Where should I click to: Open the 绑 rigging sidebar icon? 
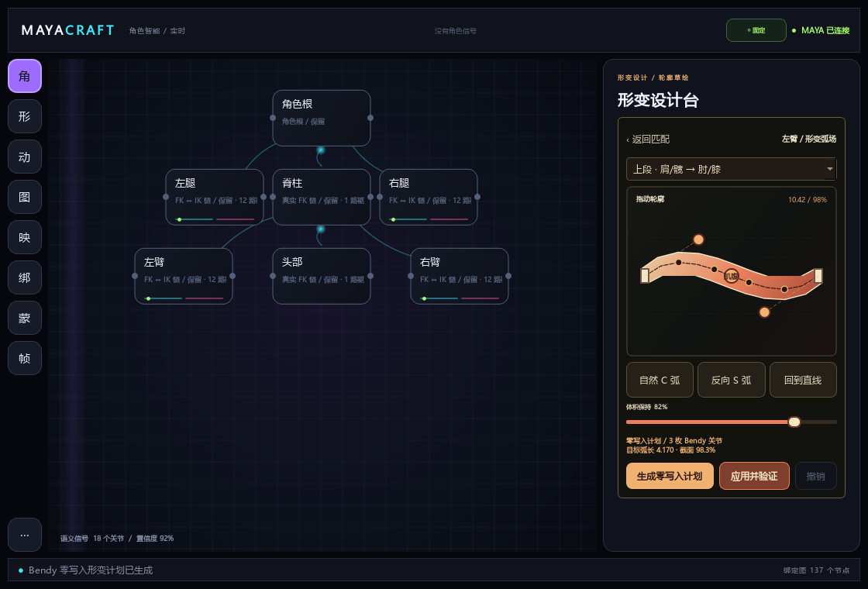(x=24, y=277)
